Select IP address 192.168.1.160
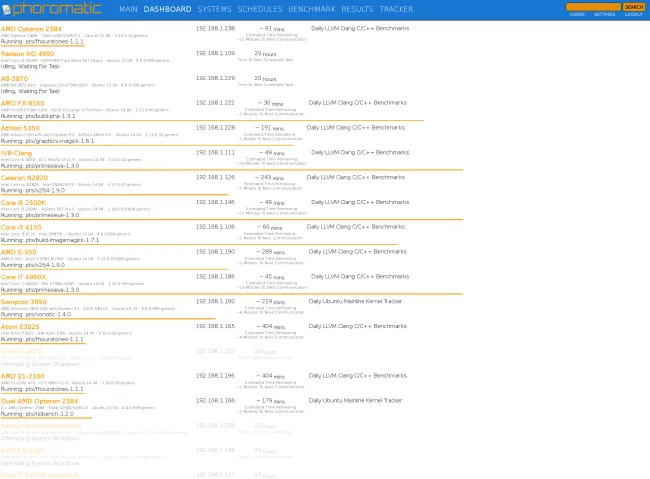This screenshot has height=479, width=650. coord(215,301)
